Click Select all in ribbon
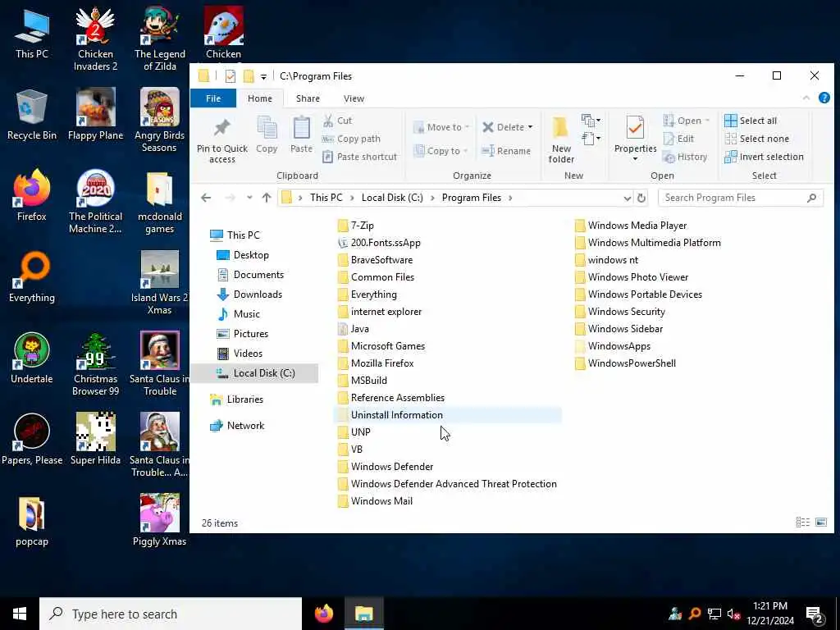 [751, 121]
